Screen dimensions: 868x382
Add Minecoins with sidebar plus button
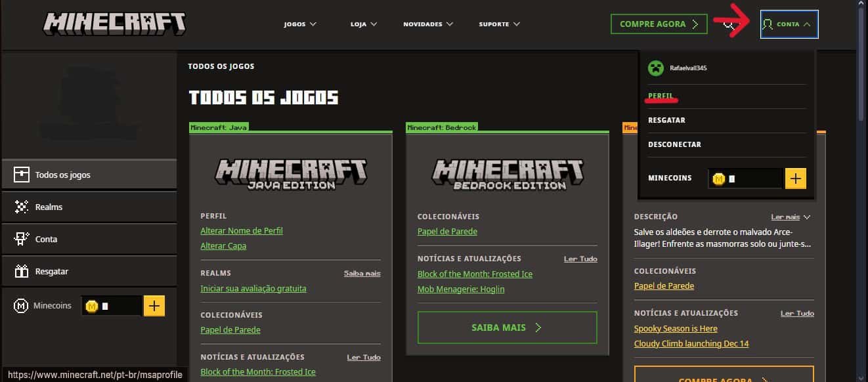(154, 306)
